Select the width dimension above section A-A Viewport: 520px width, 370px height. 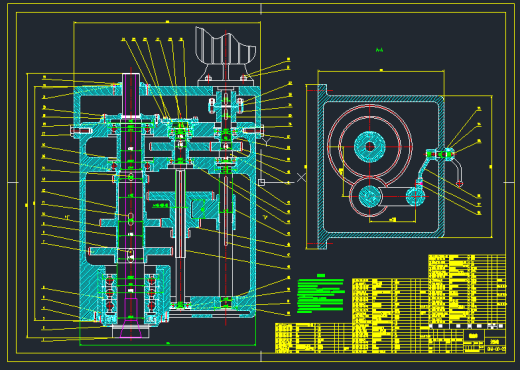coord(381,71)
